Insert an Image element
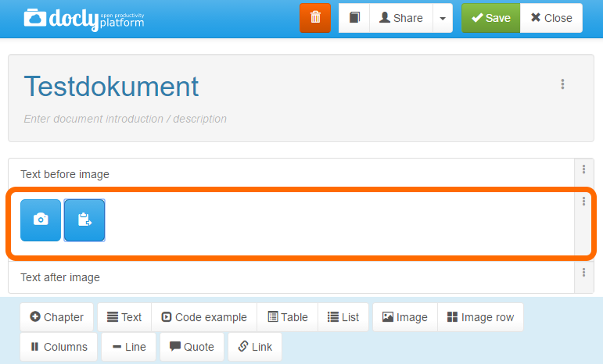 pos(405,317)
